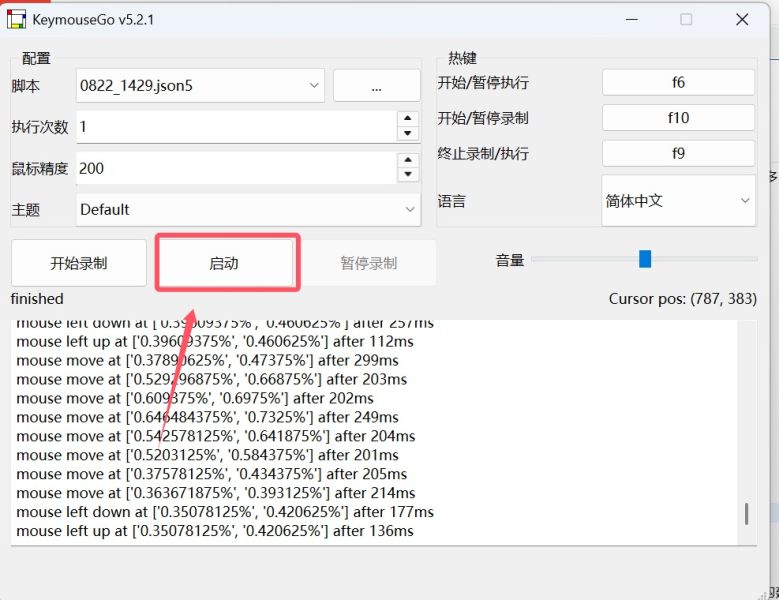Click the 开始/暂停录制 hotkey label
The width and height of the screenshot is (779, 600).
[x=483, y=118]
